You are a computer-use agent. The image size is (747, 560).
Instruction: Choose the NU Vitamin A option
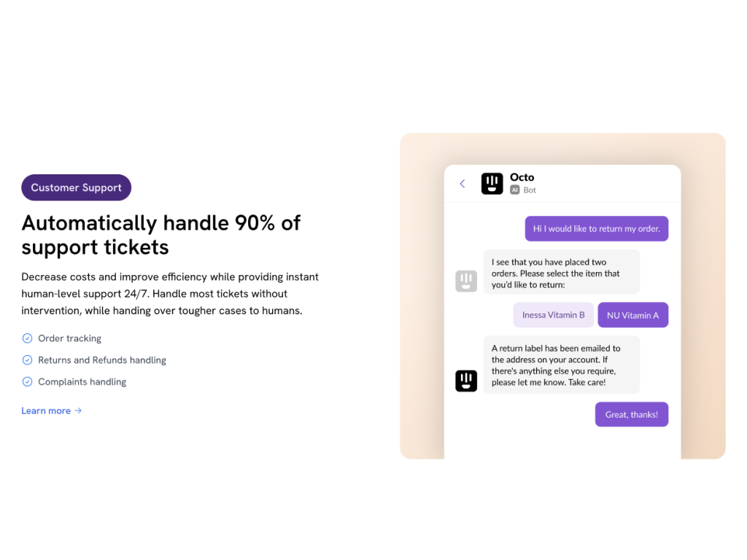(632, 315)
